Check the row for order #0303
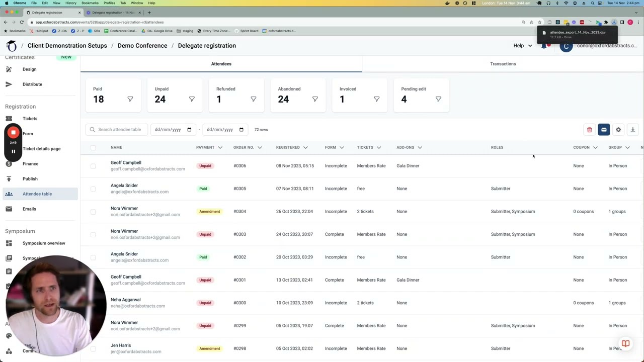The height and width of the screenshot is (362, 644). (93, 234)
